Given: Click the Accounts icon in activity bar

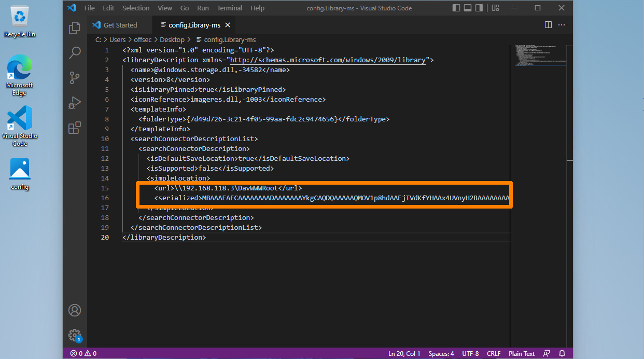Looking at the screenshot, I should coord(75,310).
